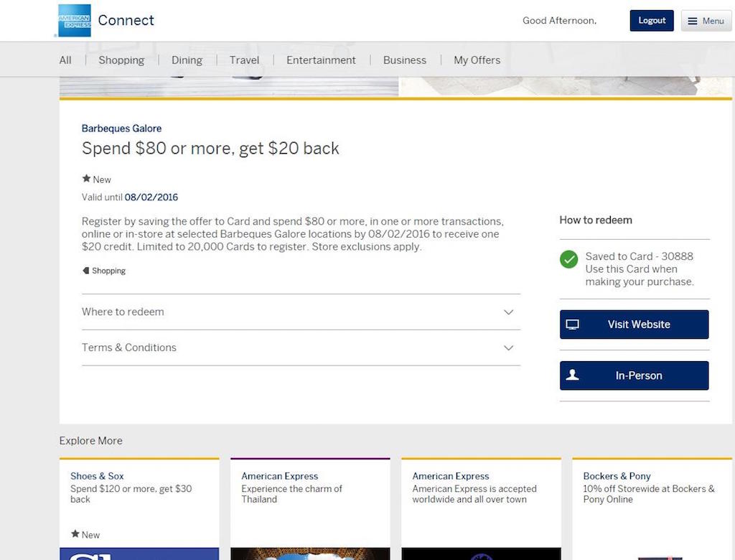The width and height of the screenshot is (735, 560).
Task: Select the All category tab
Action: pos(65,60)
